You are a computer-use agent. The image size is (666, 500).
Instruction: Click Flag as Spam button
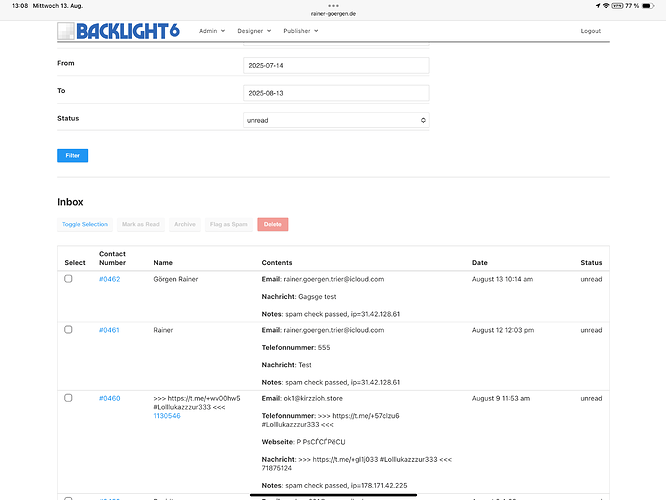[229, 224]
